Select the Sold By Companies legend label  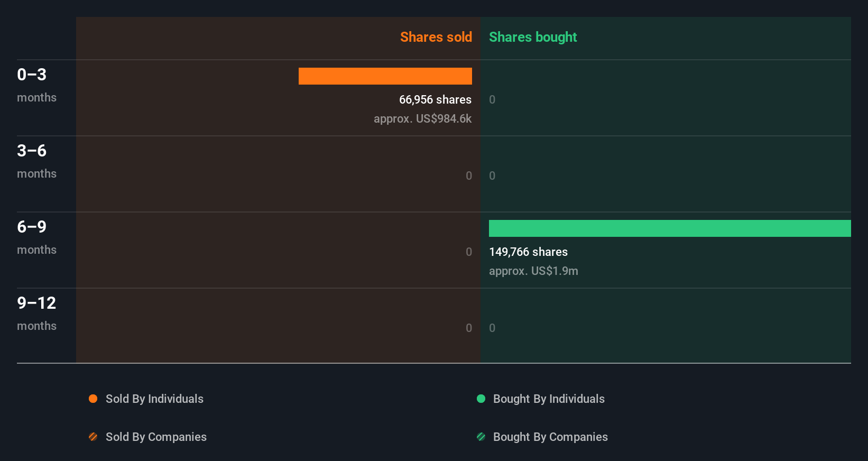point(156,437)
